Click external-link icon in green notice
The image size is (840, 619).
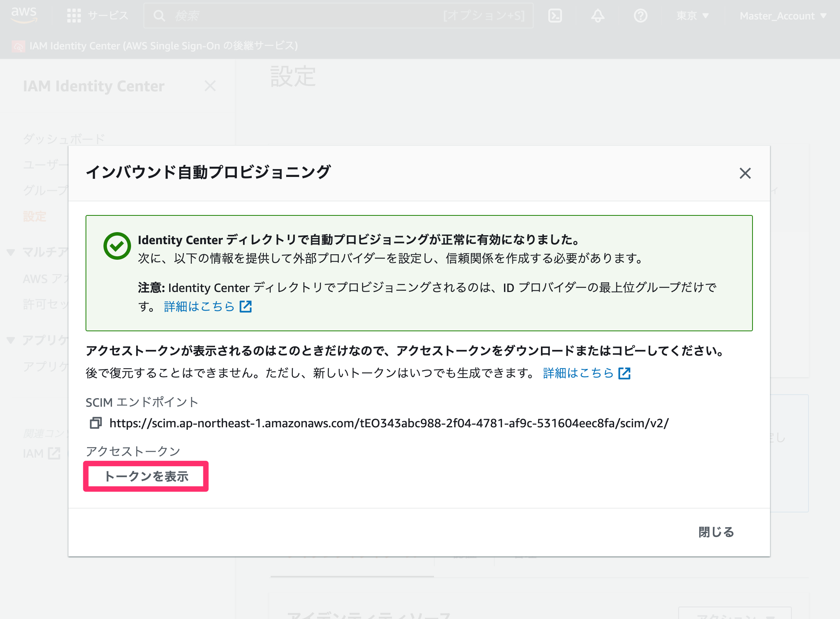coord(246,306)
